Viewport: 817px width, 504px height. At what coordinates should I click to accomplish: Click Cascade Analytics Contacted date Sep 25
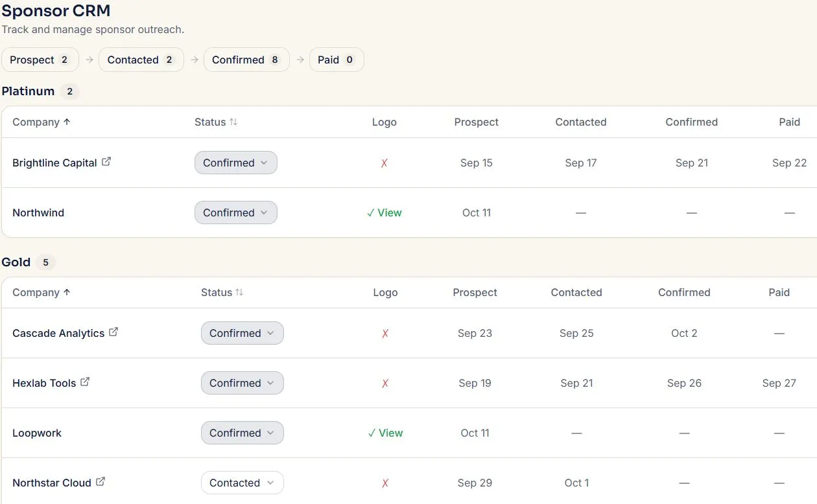(x=576, y=333)
